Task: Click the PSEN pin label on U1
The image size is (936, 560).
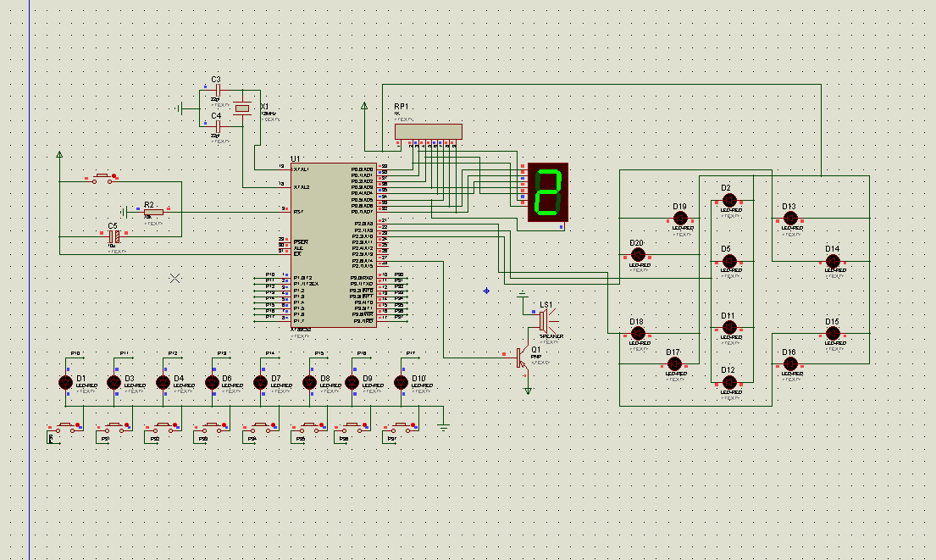Action: coord(301,242)
